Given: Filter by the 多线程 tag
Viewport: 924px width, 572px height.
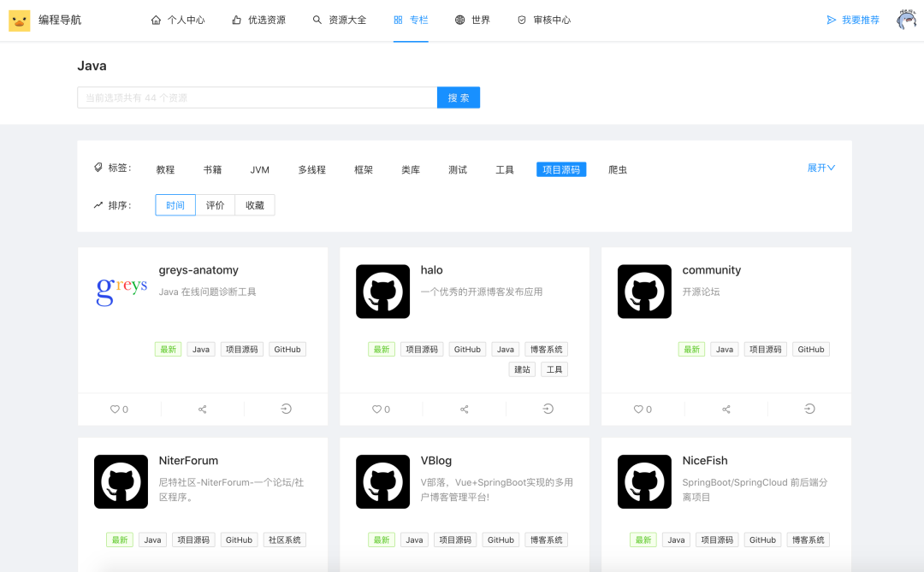Looking at the screenshot, I should (x=311, y=170).
